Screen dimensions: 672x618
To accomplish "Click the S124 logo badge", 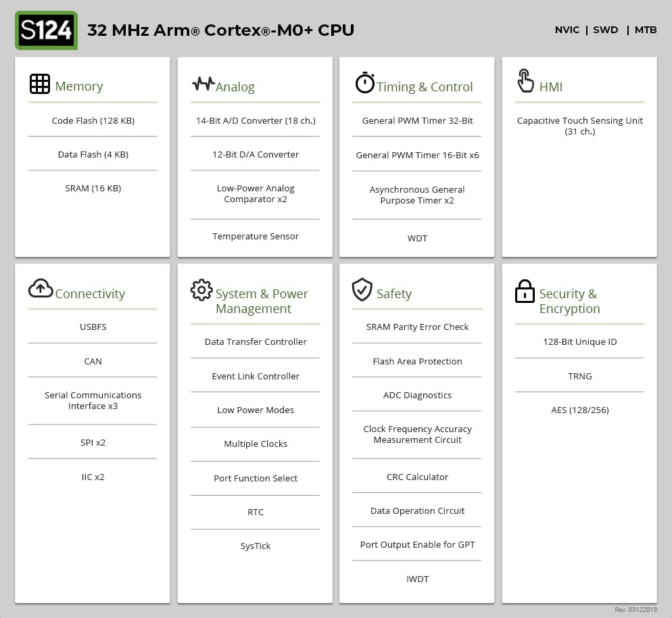I will point(46,30).
